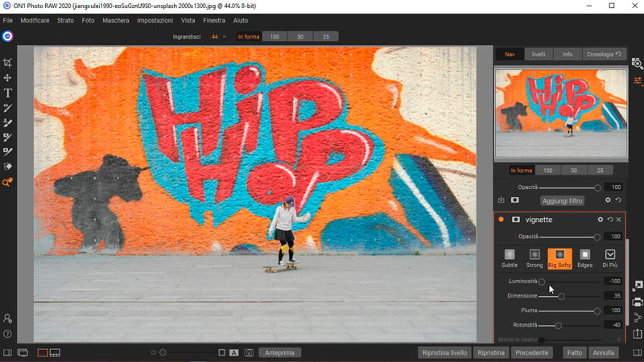
Task: Select the orange Zoom view tool
Action: click(7, 183)
